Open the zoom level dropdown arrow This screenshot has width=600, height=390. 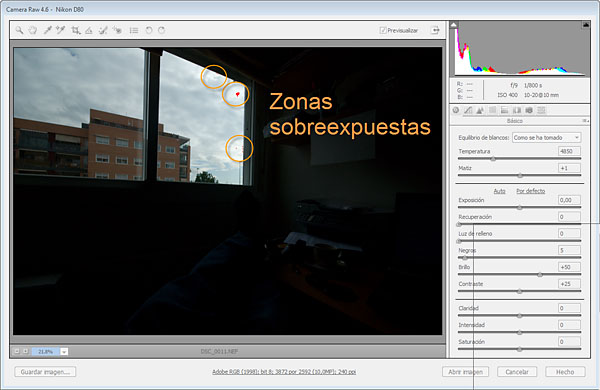point(64,351)
